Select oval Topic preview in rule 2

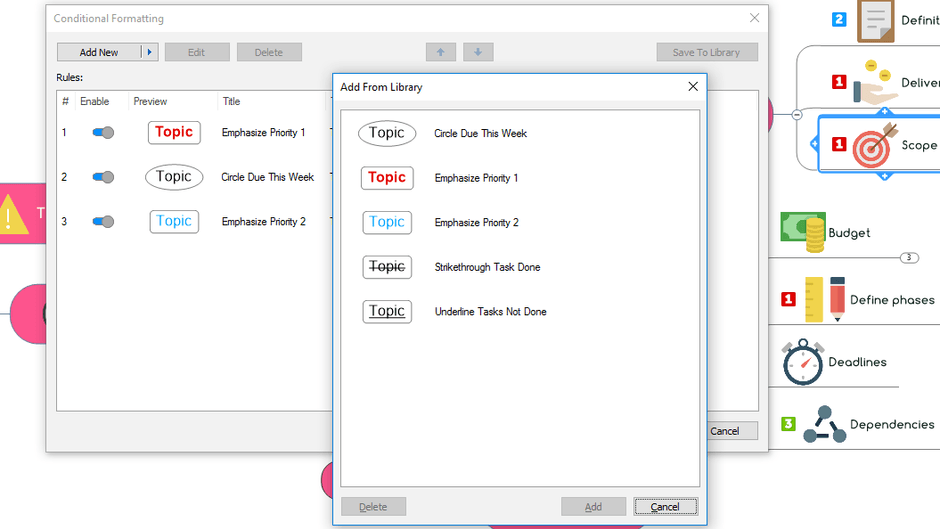(x=174, y=177)
